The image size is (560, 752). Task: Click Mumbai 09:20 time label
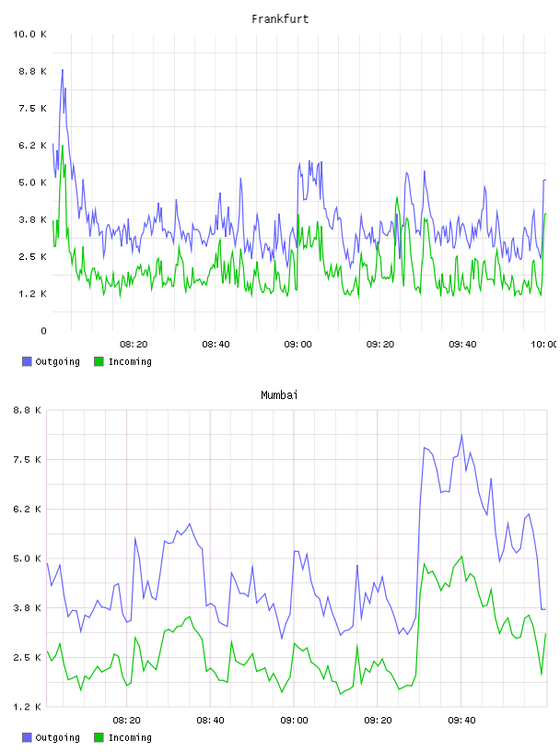click(378, 721)
